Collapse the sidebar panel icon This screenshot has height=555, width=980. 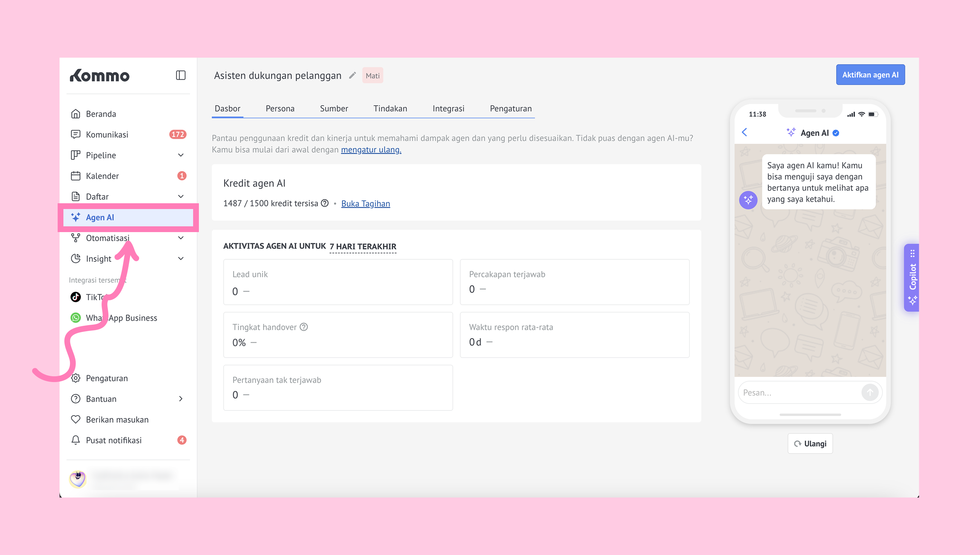[x=181, y=75]
